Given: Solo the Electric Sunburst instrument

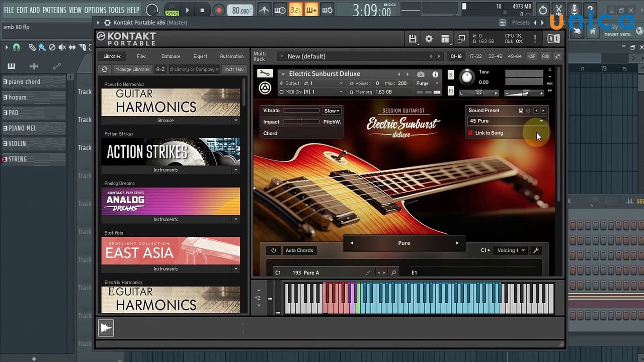Looking at the screenshot, I should (x=451, y=75).
